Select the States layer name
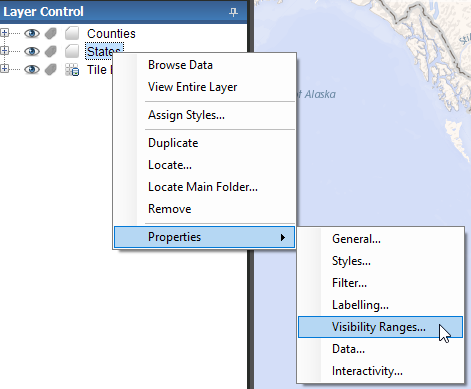Screen dimensions: 471x389 tap(104, 51)
